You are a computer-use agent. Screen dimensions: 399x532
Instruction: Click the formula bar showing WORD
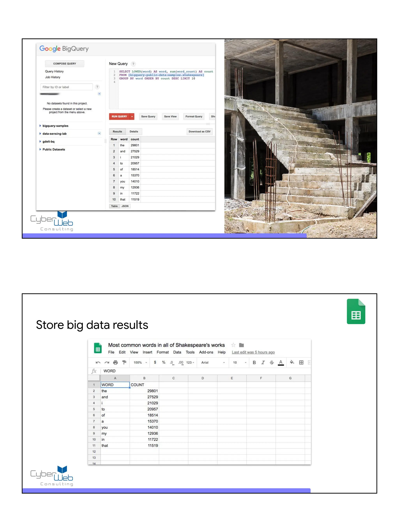(x=206, y=371)
